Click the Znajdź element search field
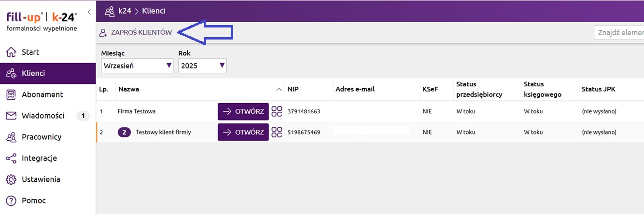Viewport: 644px width, 214px height. [620, 33]
